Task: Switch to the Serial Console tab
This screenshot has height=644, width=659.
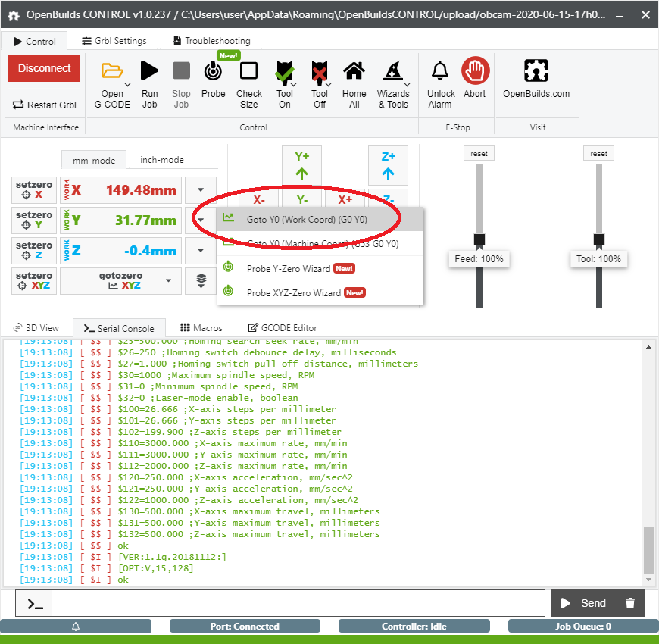Action: click(119, 328)
